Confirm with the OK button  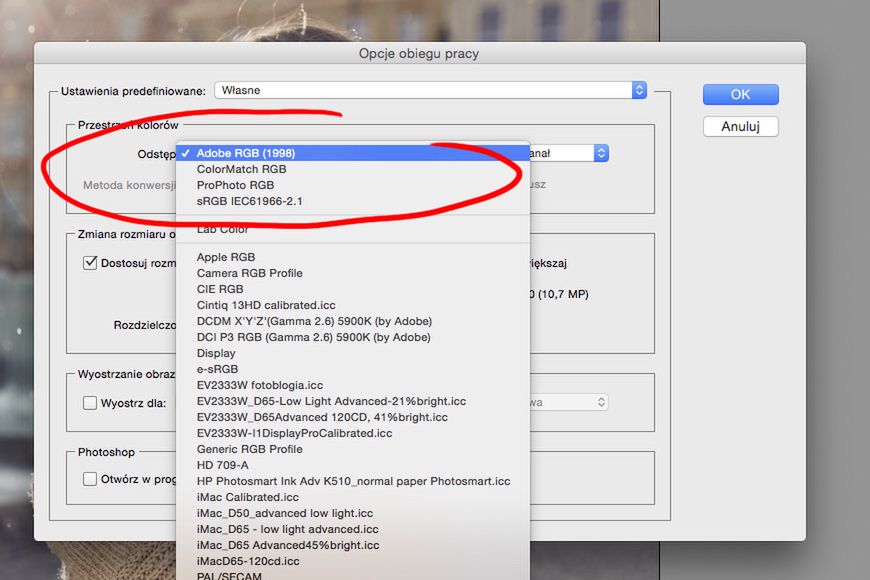coord(740,94)
